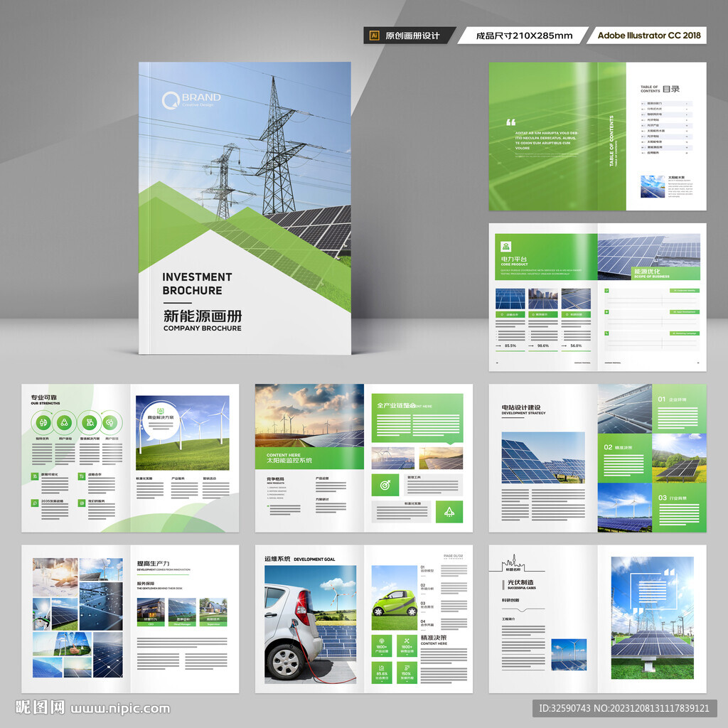Click the PAGE 01/02 label
Viewport: 728px width, 728px height.
453,556
